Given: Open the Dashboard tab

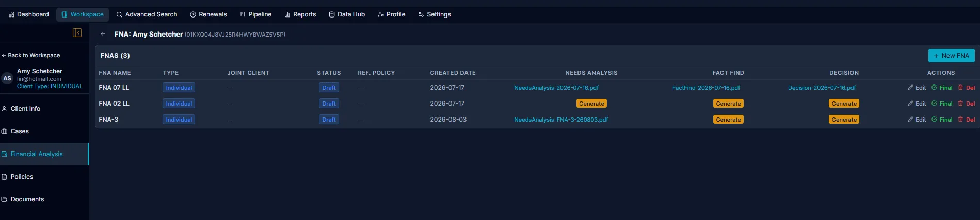Looking at the screenshot, I should 29,14.
